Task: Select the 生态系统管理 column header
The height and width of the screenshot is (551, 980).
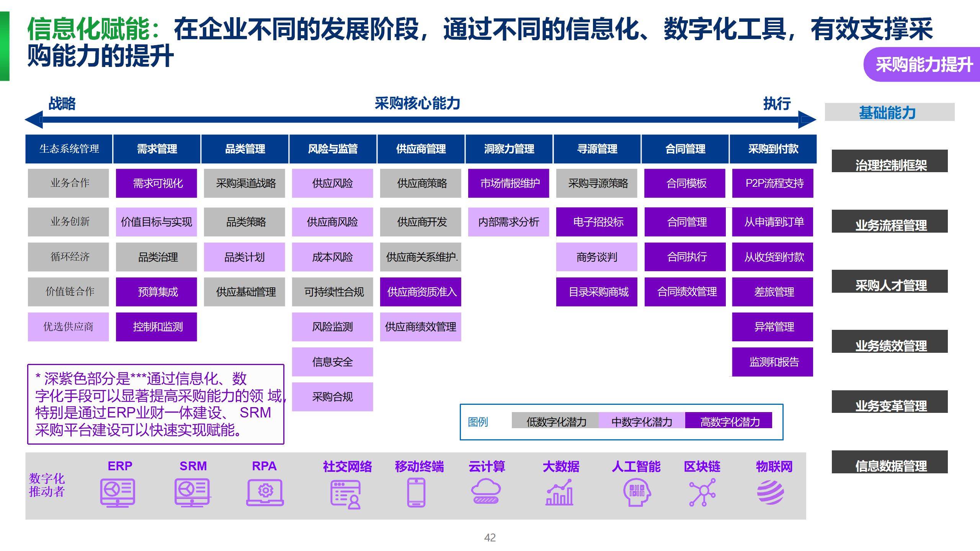Action: [69, 149]
